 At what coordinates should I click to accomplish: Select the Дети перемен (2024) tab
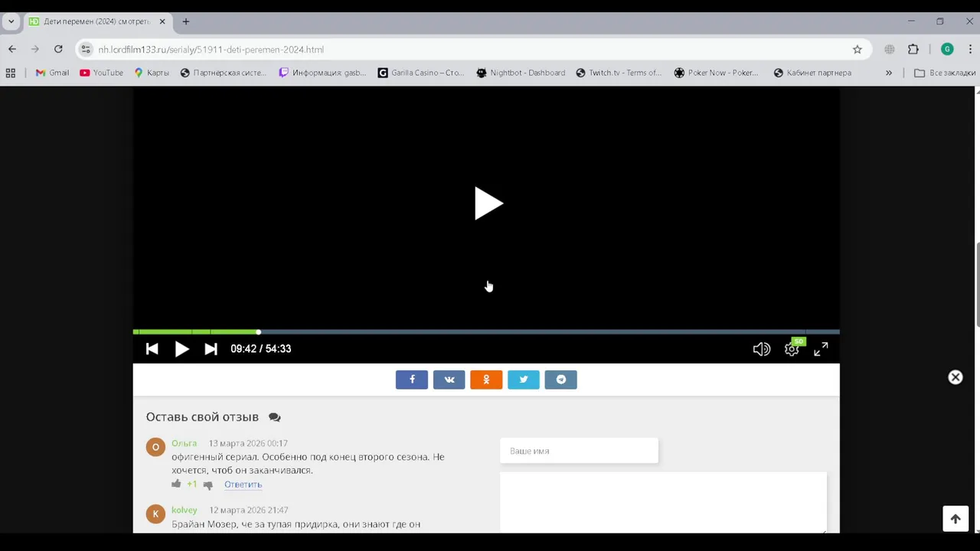pyautogui.click(x=97, y=21)
